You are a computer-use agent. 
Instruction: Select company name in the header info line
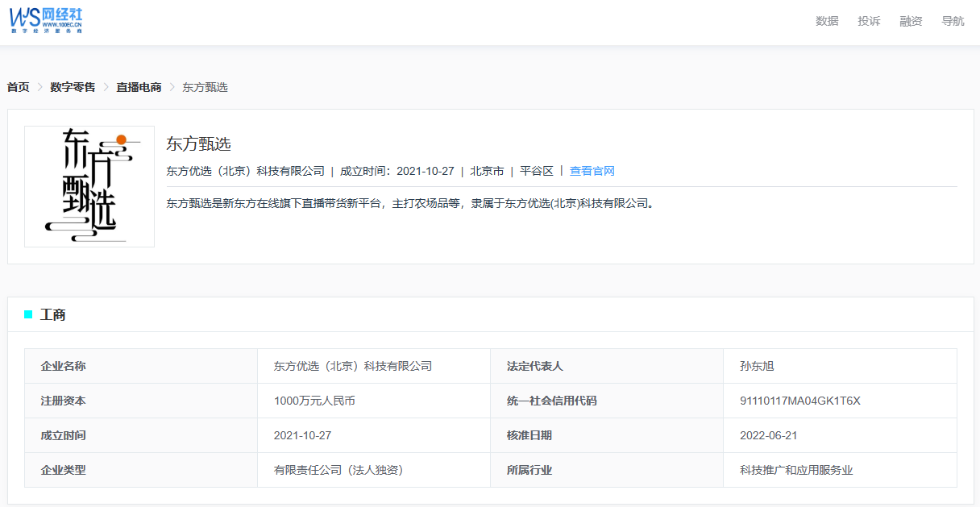click(x=245, y=171)
